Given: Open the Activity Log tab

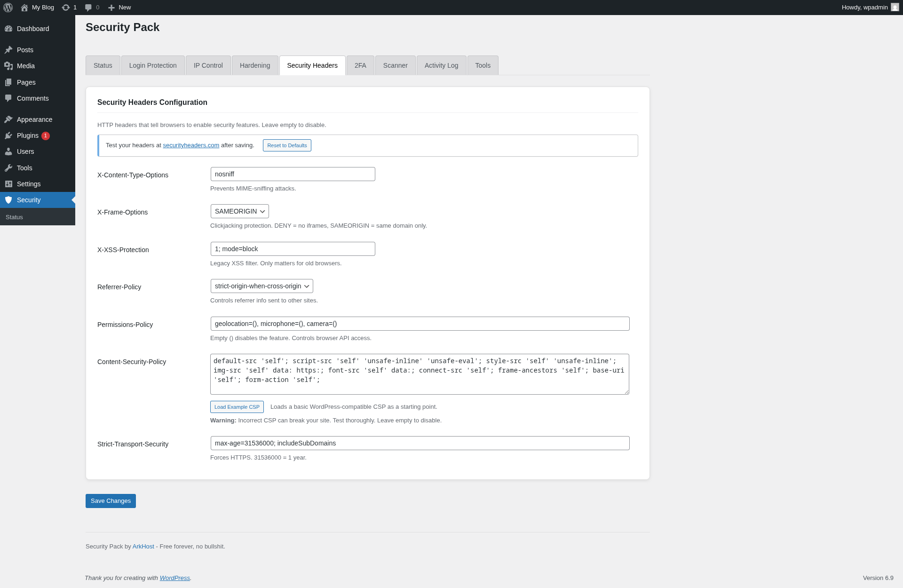Looking at the screenshot, I should click(x=441, y=65).
